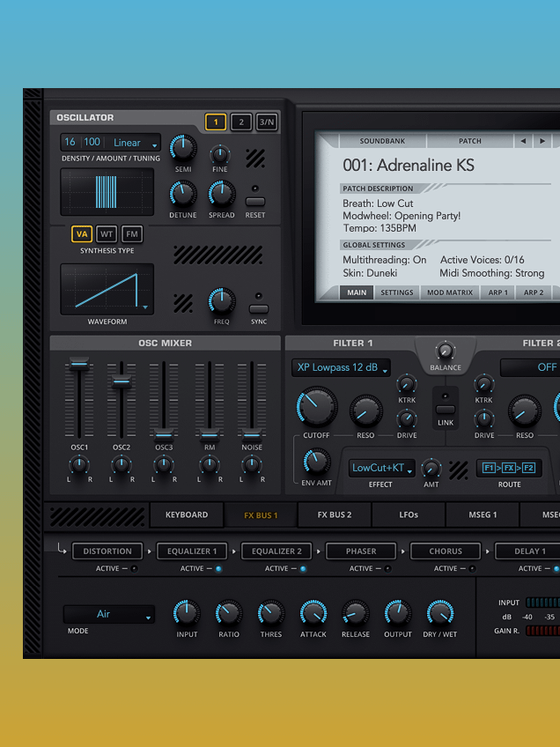
Task: Open the LowCut+KT effect dropdown
Action: coord(382,468)
